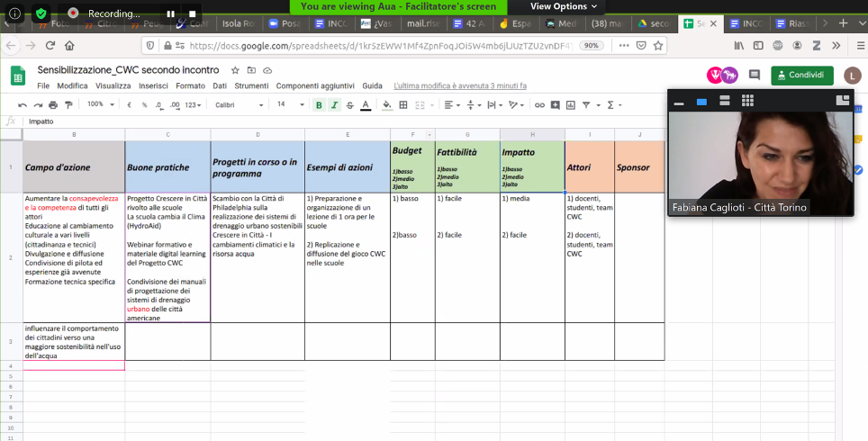The height and width of the screenshot is (441, 868).
Task: Redo the last action in Sheets toolbar
Action: tap(38, 104)
